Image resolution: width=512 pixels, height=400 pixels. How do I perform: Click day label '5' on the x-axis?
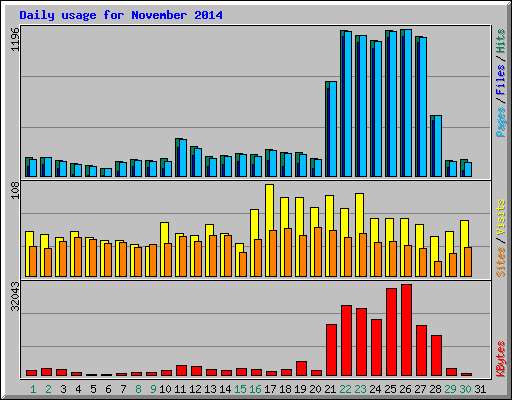[93, 389]
